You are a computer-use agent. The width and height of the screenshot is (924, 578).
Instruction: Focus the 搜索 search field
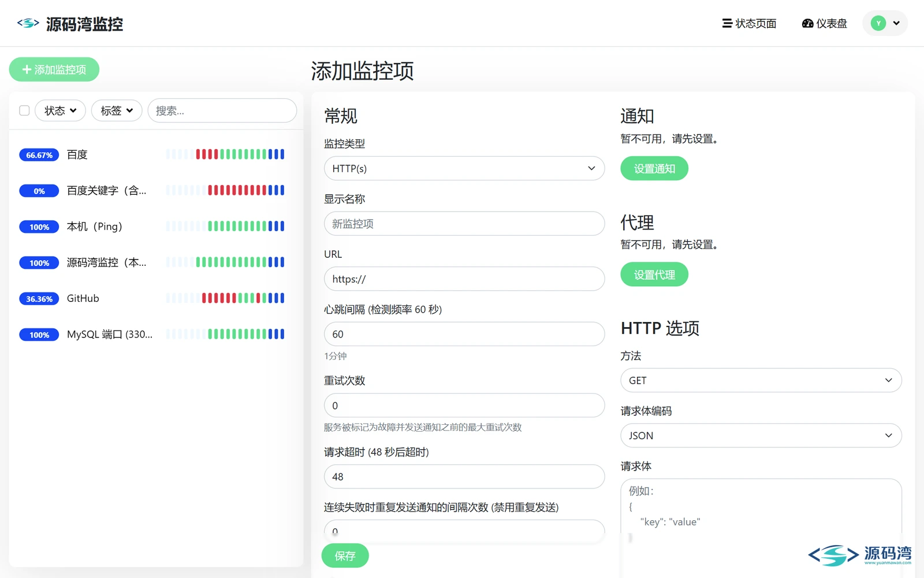222,110
